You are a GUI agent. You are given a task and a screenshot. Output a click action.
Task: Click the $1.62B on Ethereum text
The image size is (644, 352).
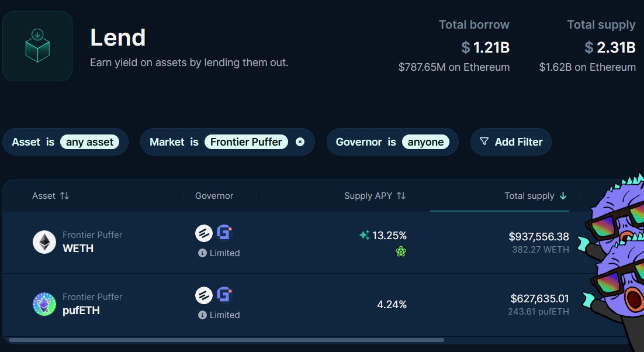pyautogui.click(x=587, y=67)
